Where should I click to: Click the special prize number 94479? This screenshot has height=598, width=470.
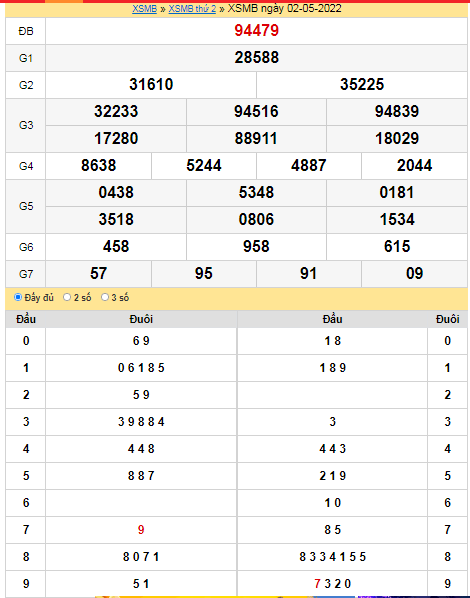pos(256,31)
